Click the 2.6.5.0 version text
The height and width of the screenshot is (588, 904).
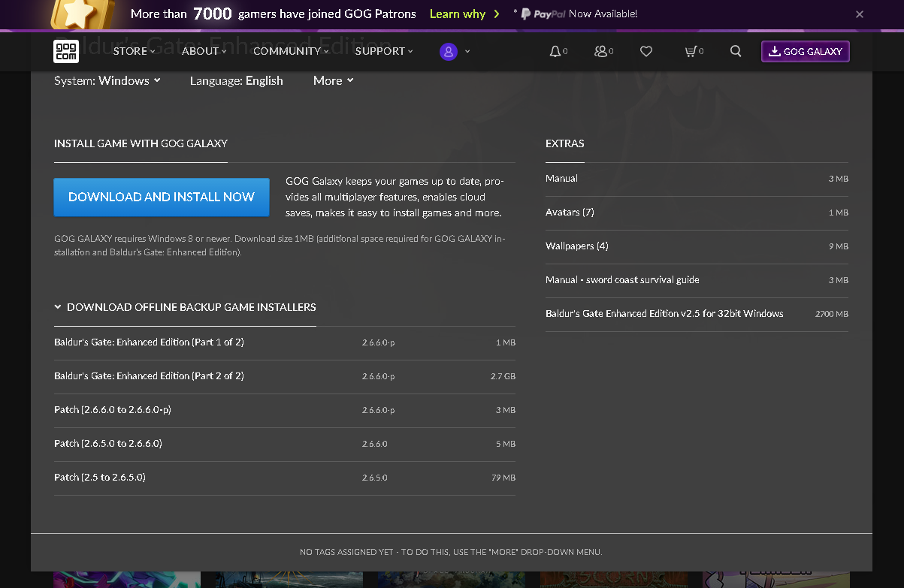tap(374, 478)
